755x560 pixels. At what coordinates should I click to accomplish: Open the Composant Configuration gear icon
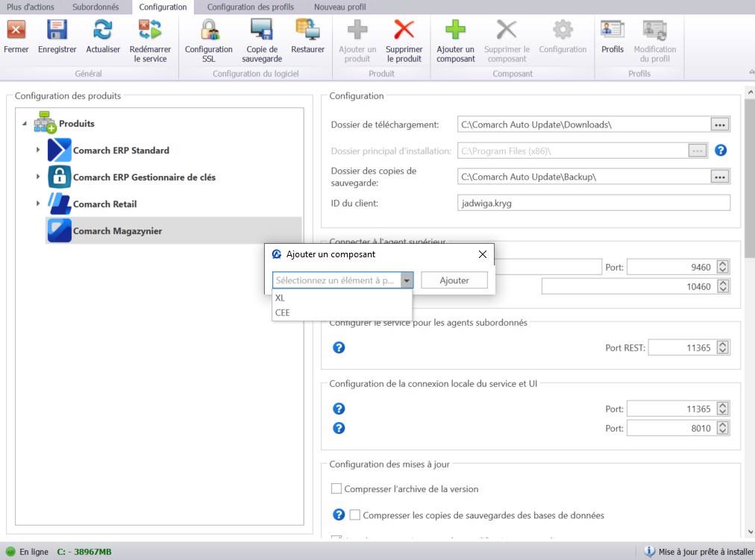pos(563,30)
